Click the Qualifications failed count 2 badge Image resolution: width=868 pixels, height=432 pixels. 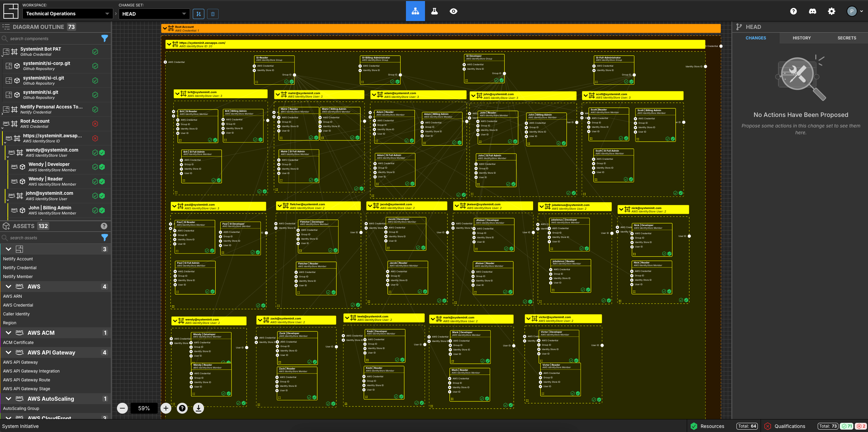(x=861, y=426)
